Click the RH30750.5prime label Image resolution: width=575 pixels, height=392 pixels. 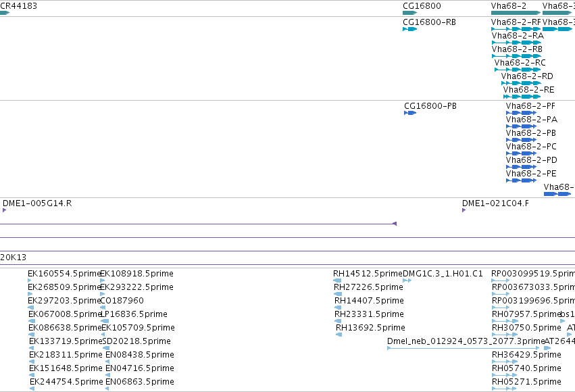[x=526, y=328]
